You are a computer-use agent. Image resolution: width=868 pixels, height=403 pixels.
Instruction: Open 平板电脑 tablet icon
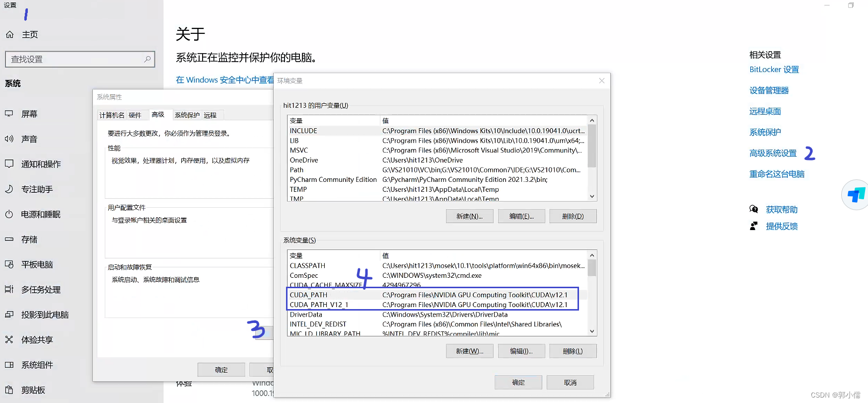pos(9,264)
